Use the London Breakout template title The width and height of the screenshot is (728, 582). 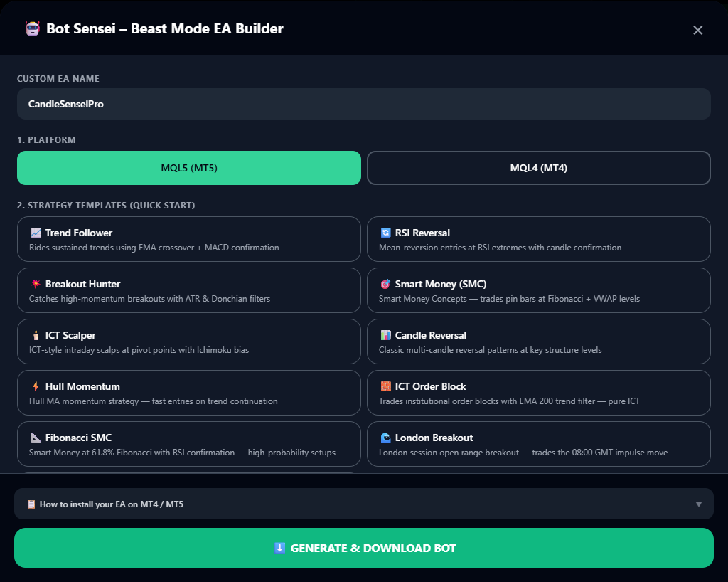point(434,438)
